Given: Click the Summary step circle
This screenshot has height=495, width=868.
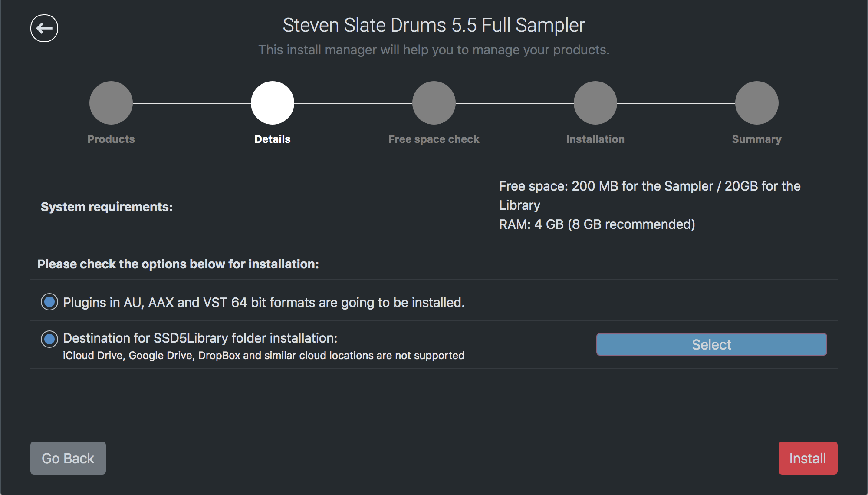Looking at the screenshot, I should (757, 103).
